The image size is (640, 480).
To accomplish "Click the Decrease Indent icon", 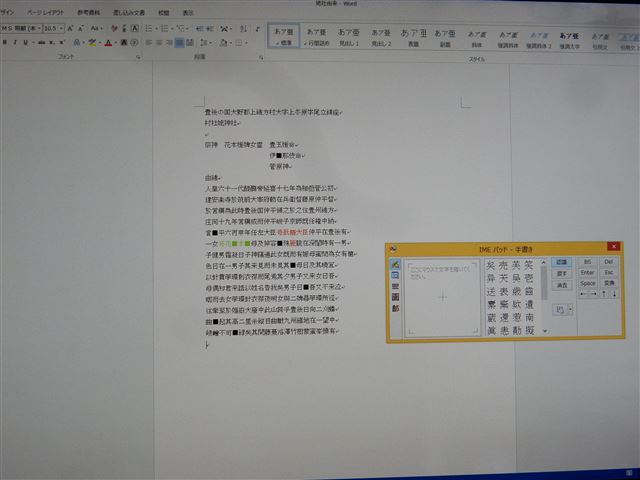I will click(200, 29).
